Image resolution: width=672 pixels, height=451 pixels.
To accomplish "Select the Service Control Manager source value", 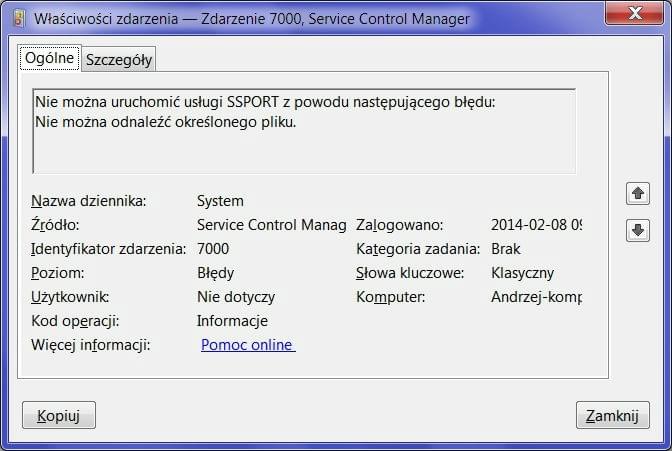I will pos(271,225).
